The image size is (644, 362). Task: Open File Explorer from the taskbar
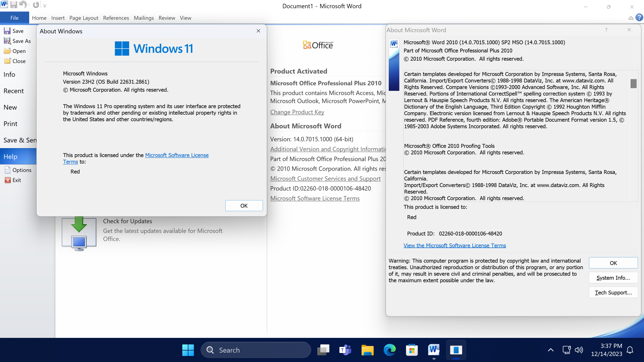(x=367, y=350)
